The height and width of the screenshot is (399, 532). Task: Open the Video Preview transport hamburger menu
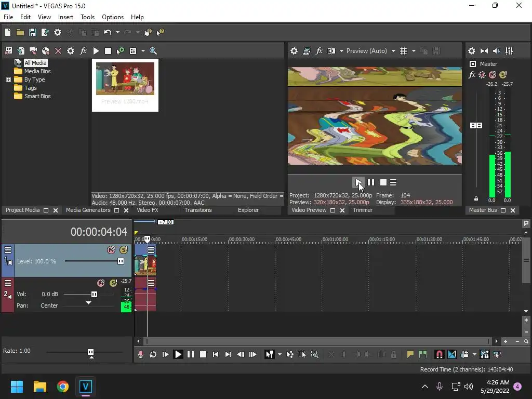pyautogui.click(x=393, y=182)
